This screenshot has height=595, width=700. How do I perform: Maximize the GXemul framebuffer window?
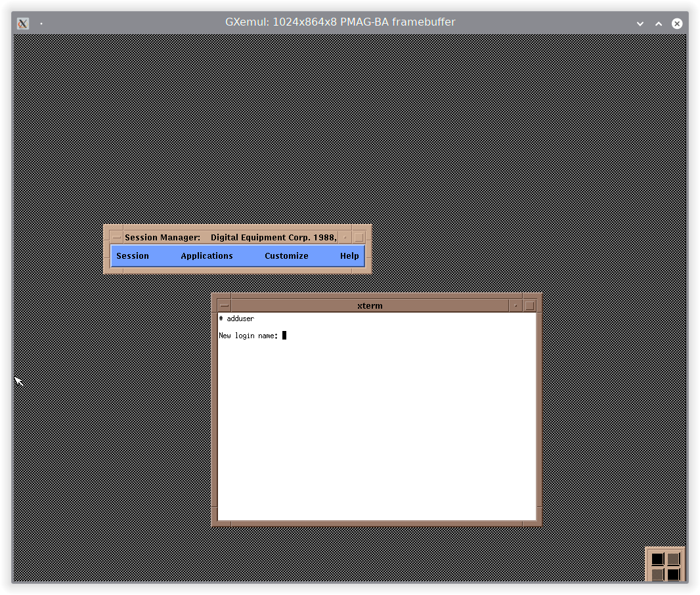click(x=659, y=24)
